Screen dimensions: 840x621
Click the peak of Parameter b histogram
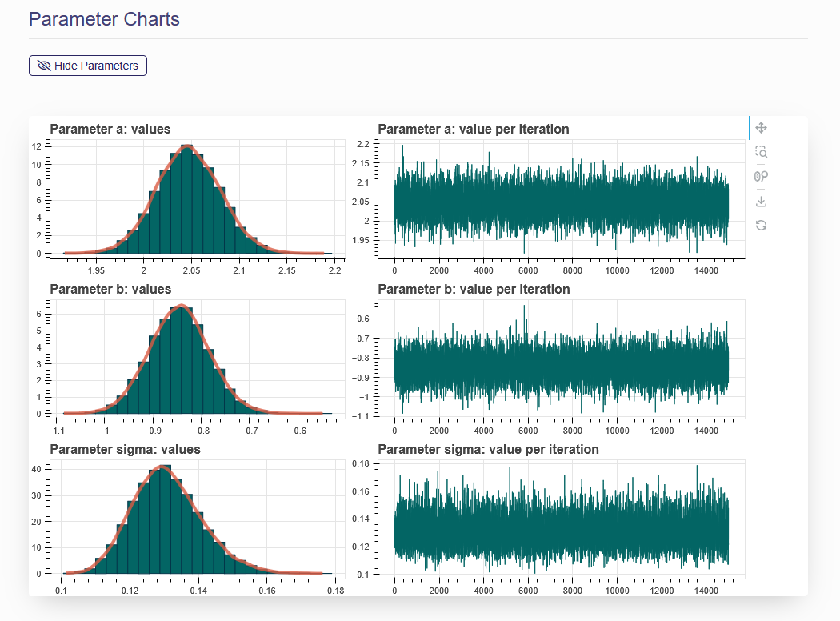click(x=182, y=306)
